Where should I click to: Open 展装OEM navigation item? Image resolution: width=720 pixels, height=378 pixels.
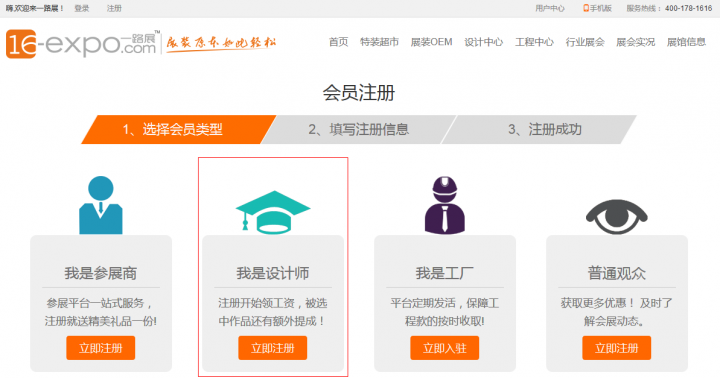(x=431, y=42)
